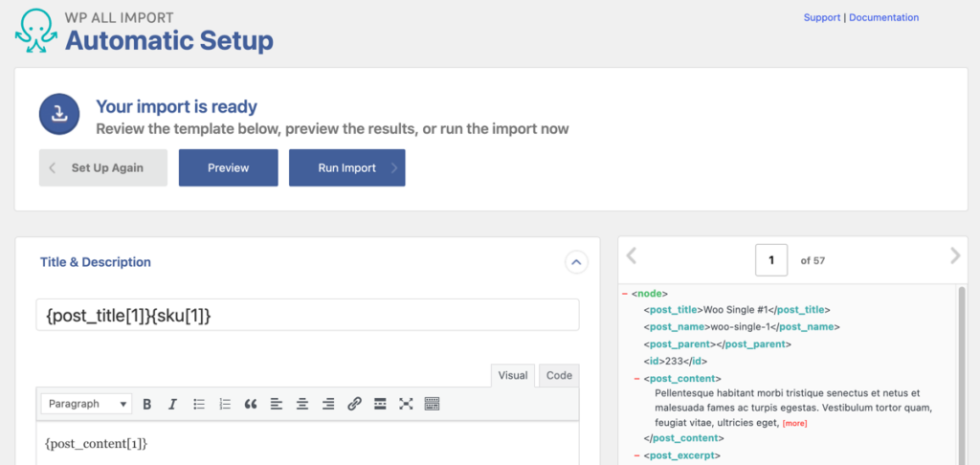The width and height of the screenshot is (980, 465).
Task: Select the post_parent XML tag
Action: (x=680, y=344)
